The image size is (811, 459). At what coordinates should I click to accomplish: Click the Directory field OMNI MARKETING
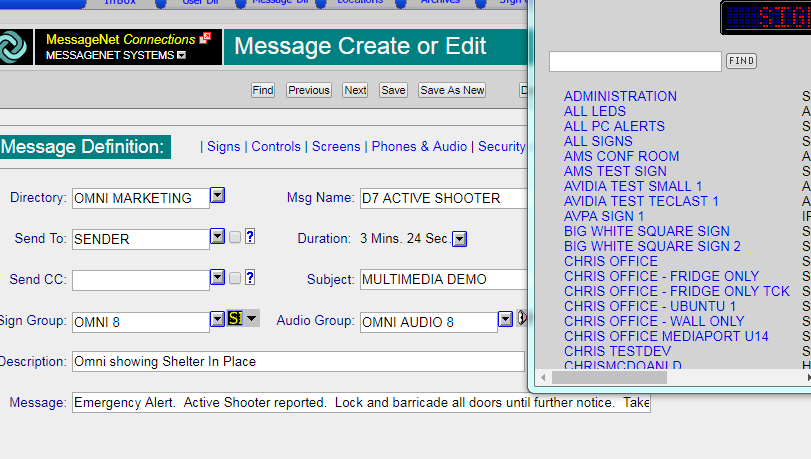pyautogui.click(x=141, y=198)
